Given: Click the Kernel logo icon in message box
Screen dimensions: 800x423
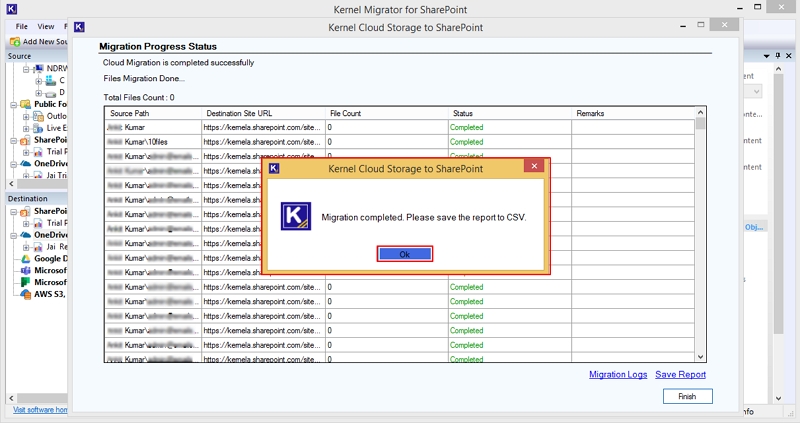Looking at the screenshot, I should 295,216.
